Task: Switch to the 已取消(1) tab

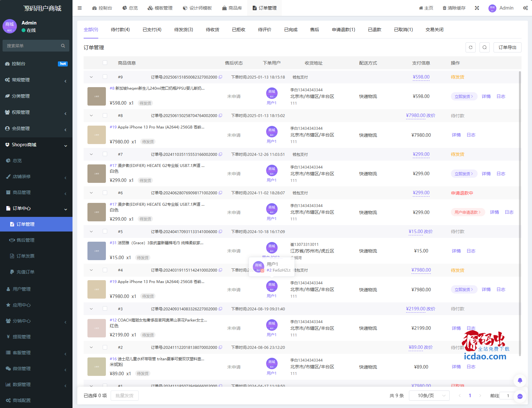Action: pos(403,30)
